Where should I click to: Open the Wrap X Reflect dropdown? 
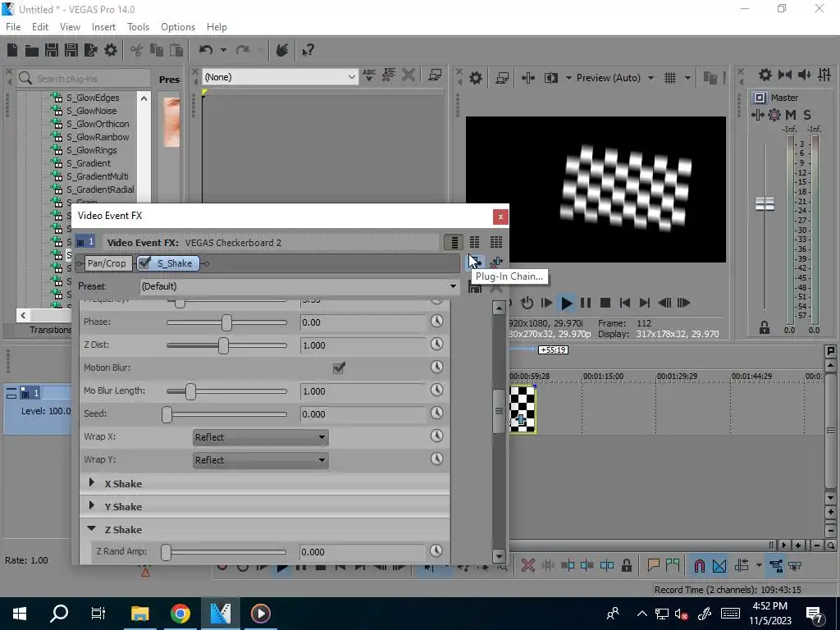[260, 437]
